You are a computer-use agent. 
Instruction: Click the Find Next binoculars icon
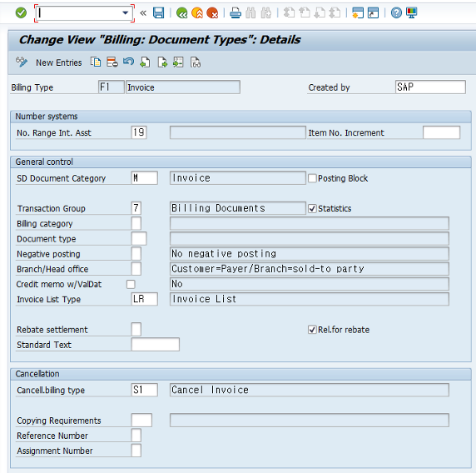pyautogui.click(x=266, y=13)
